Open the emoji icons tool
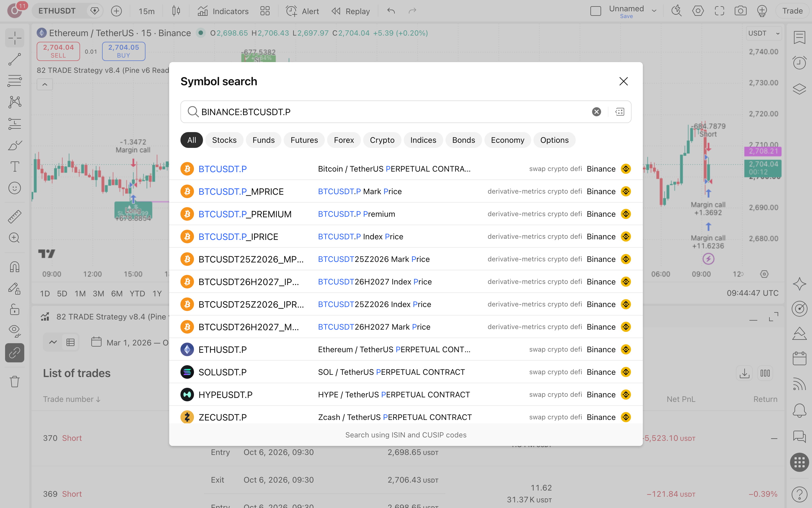This screenshot has width=812, height=508. tap(15, 188)
